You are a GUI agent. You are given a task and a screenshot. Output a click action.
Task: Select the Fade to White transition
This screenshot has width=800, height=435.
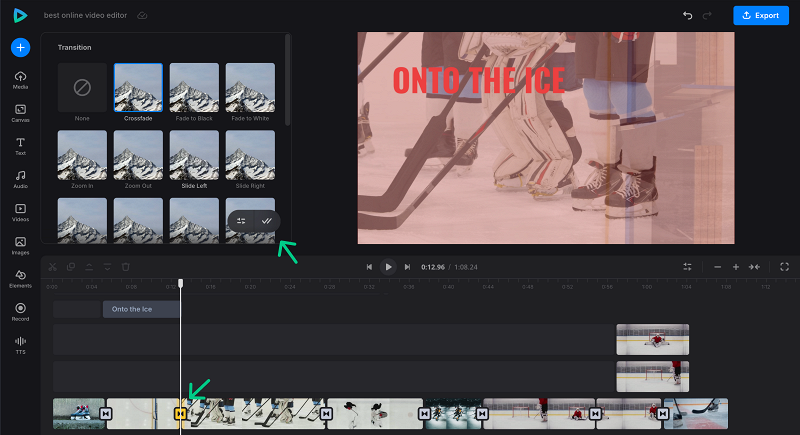[250, 88]
